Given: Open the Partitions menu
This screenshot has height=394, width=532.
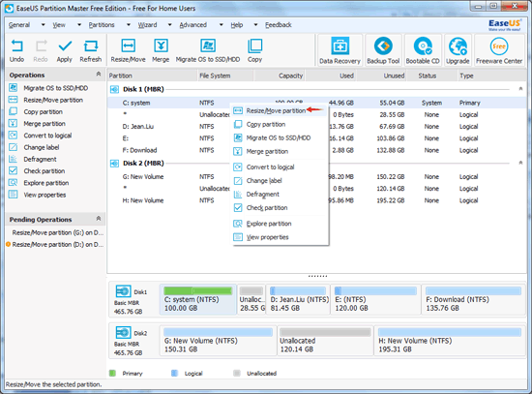Looking at the screenshot, I should point(102,25).
